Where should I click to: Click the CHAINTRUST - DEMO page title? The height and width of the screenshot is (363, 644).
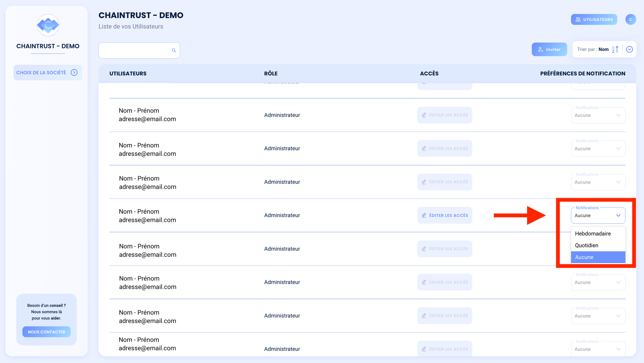pyautogui.click(x=141, y=15)
